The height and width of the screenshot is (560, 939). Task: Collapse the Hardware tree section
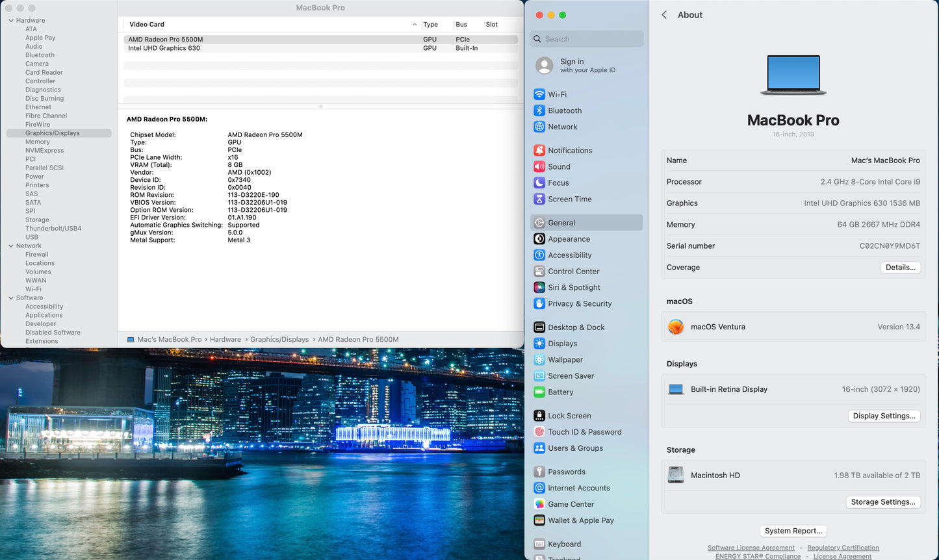(11, 21)
